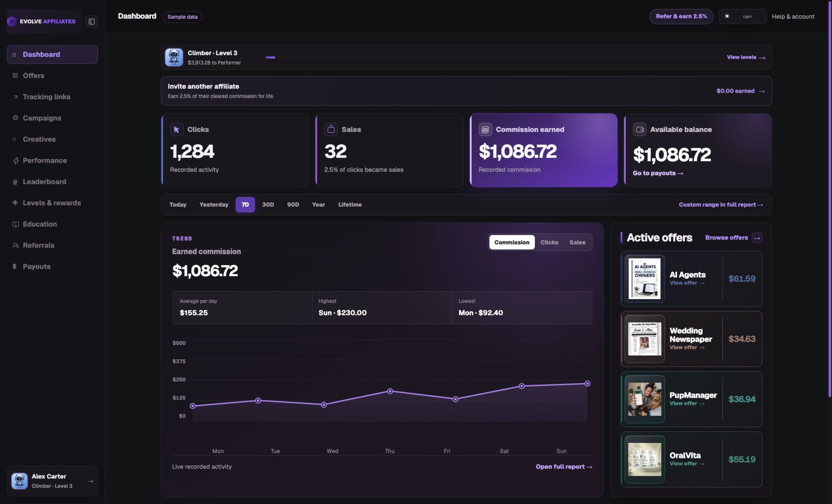Image resolution: width=832 pixels, height=504 pixels.
Task: Click the Clicks cursor icon
Action: (x=177, y=129)
